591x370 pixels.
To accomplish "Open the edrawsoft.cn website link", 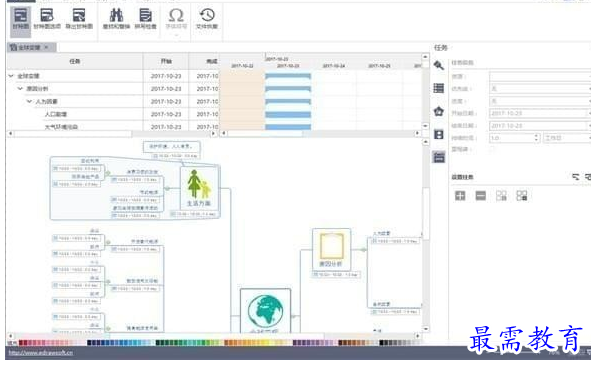I will click(41, 353).
